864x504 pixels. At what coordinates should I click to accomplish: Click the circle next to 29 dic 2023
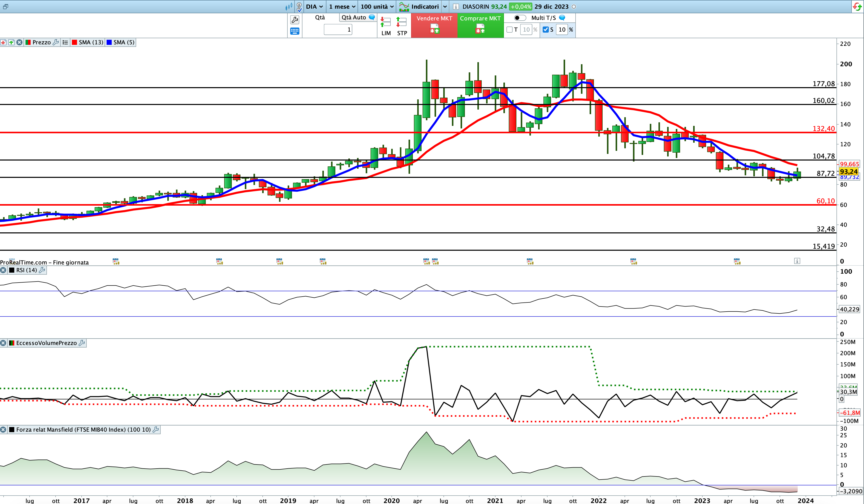(574, 7)
